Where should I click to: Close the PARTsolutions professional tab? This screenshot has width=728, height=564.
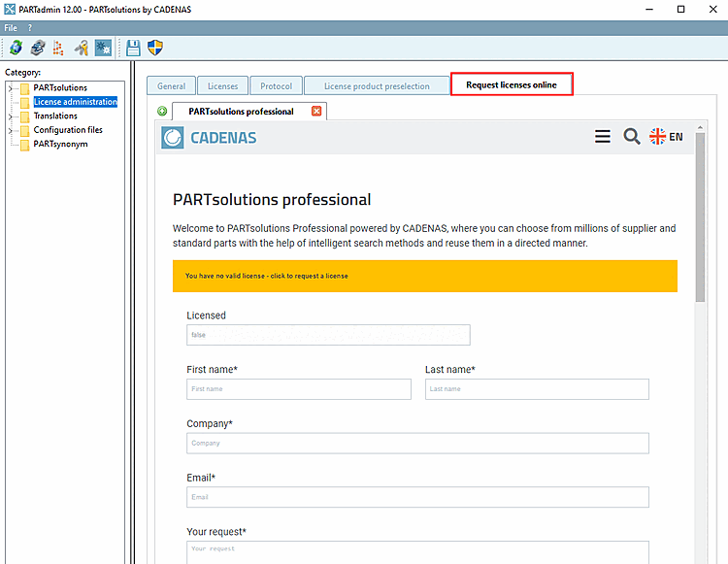pos(316,112)
